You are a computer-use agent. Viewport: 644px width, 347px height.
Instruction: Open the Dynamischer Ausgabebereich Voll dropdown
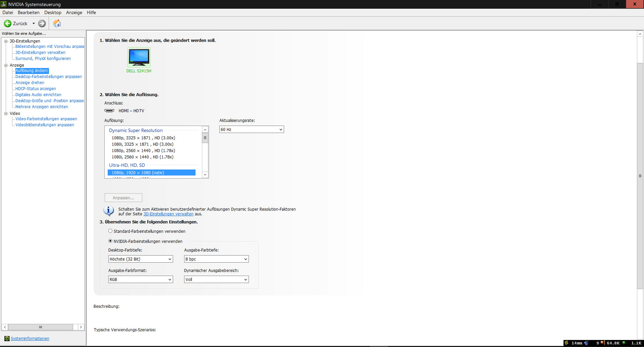[x=216, y=280]
